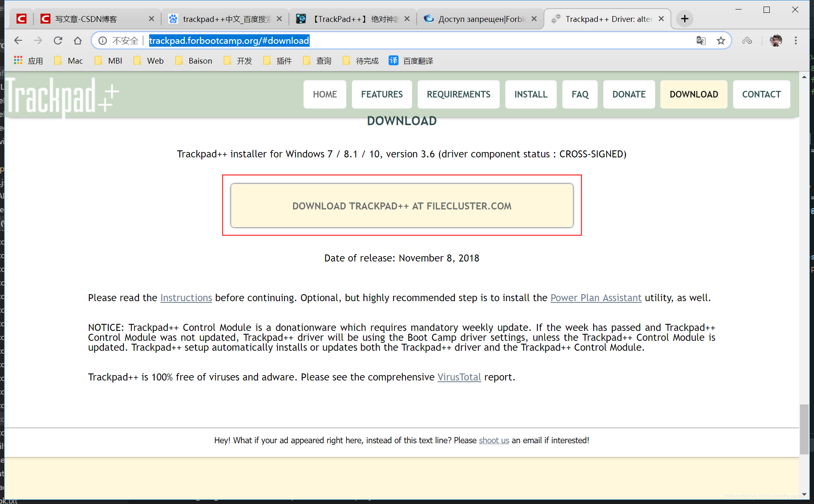Viewport: 814px width, 504px height.
Task: Reload the page with refresh icon
Action: [x=58, y=40]
